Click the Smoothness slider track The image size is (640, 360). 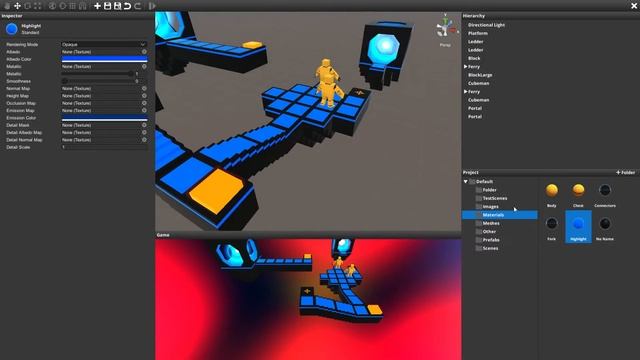pyautogui.click(x=97, y=81)
